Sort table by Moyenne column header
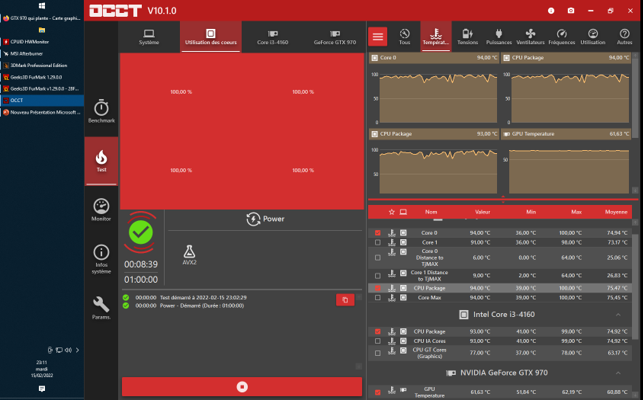 pos(616,212)
